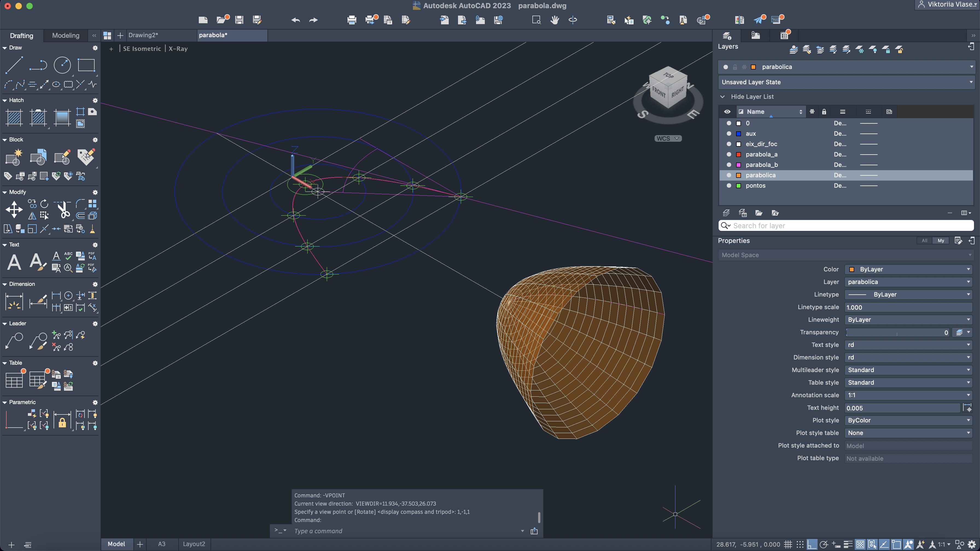Select the Circle drawing tool
980x551 pixels.
pos(62,65)
